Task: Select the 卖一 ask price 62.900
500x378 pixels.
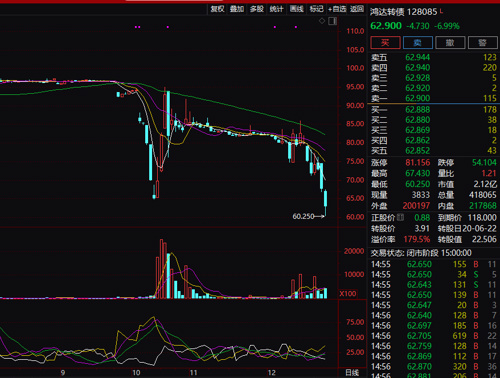Action: [x=417, y=98]
